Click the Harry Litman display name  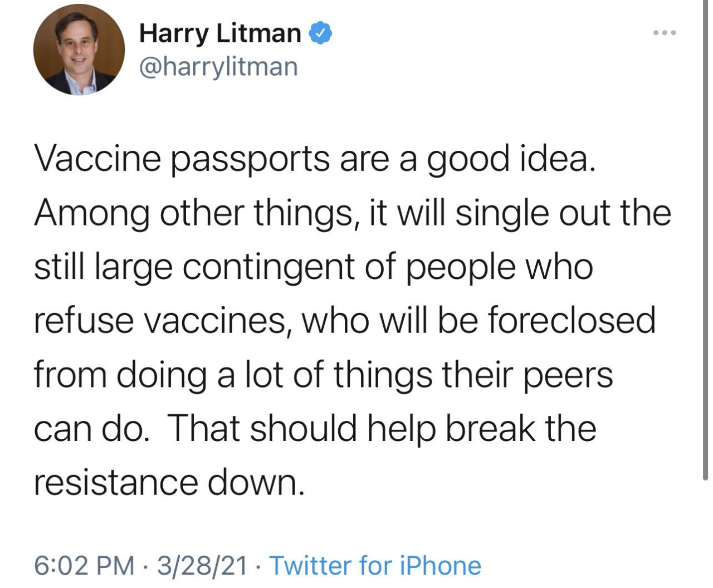click(220, 33)
